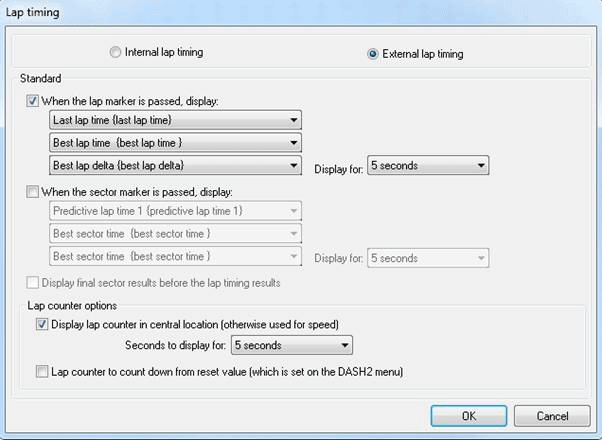Expand the Best lap time dropdown
This screenshot has width=602, height=440.
click(x=175, y=142)
